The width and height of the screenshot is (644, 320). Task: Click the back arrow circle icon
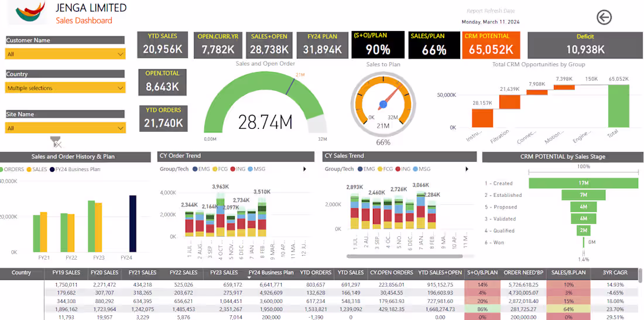click(x=604, y=17)
